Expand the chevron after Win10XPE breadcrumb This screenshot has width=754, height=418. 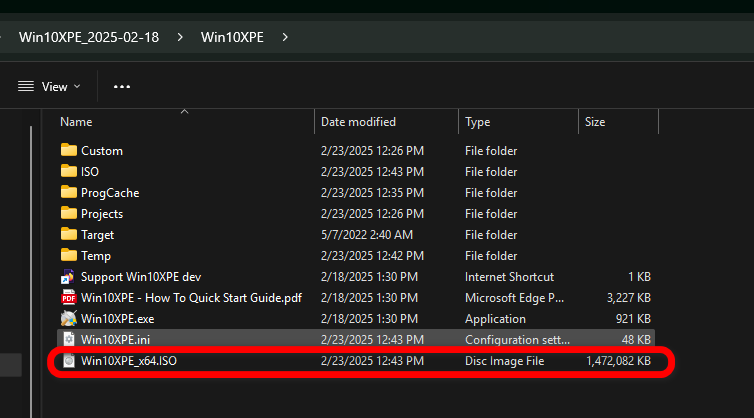[x=285, y=37]
